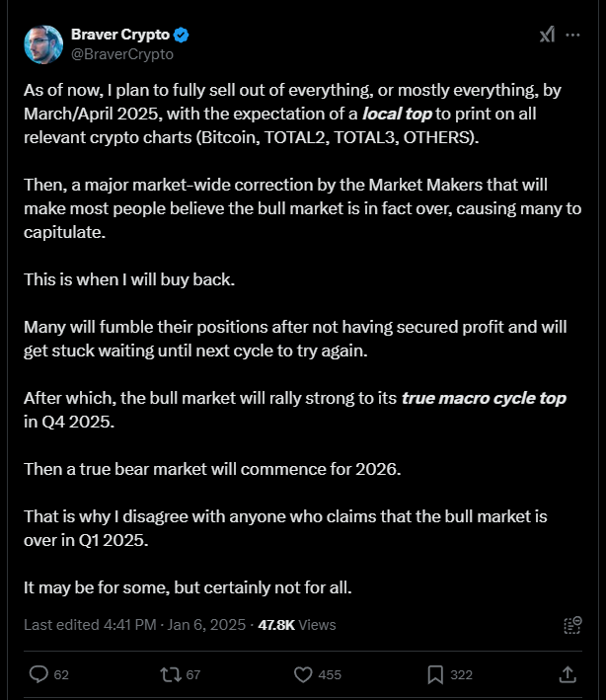Screen dimensions: 606x700
Task: Open the Jan 6, 2025 date link
Action: pos(206,625)
